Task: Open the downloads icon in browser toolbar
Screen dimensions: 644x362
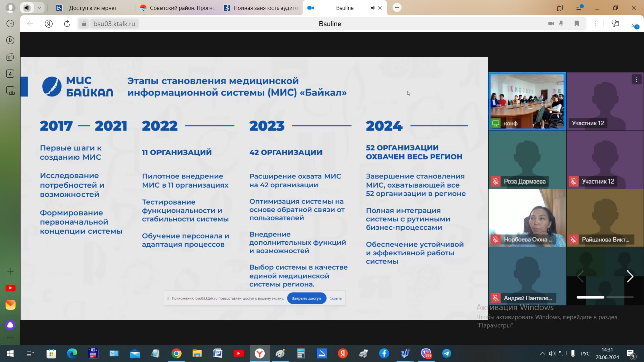Action: (x=634, y=24)
